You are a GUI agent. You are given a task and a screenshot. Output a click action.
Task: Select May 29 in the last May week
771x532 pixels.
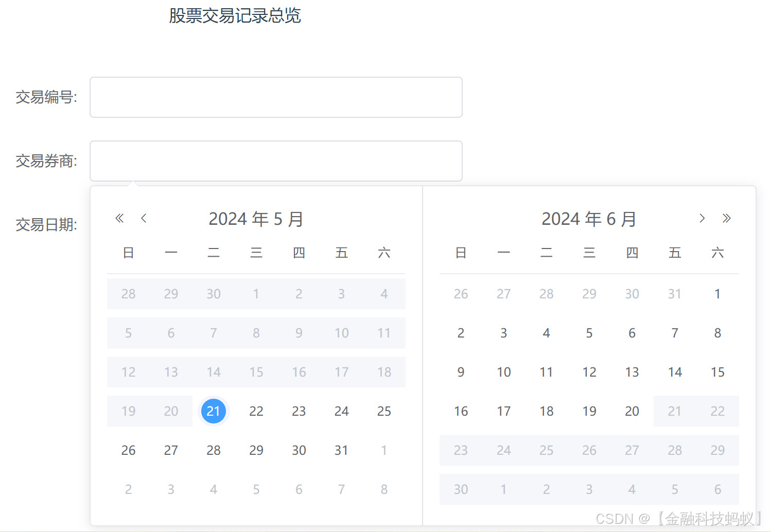[x=256, y=450]
